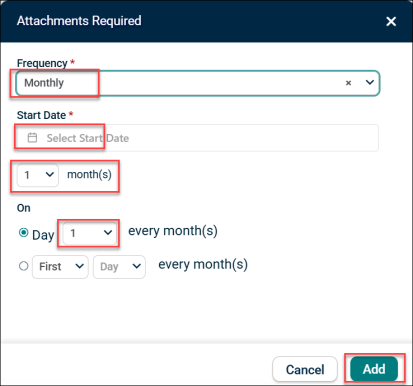Click the chevron next to First
Viewport: 413px width, 386px height.
79,266
